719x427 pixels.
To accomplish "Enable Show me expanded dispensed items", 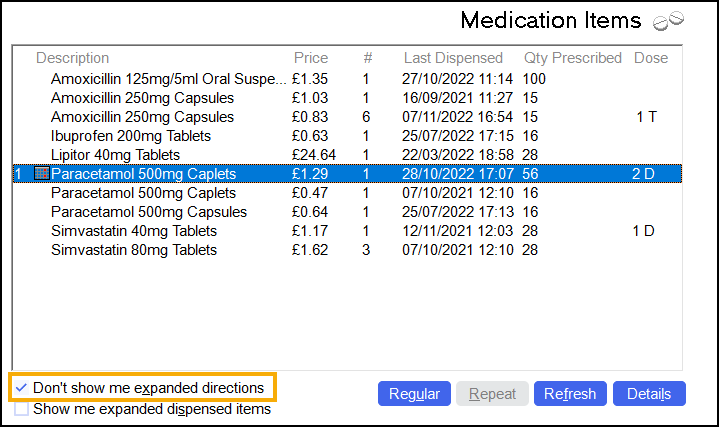I will 22,408.
